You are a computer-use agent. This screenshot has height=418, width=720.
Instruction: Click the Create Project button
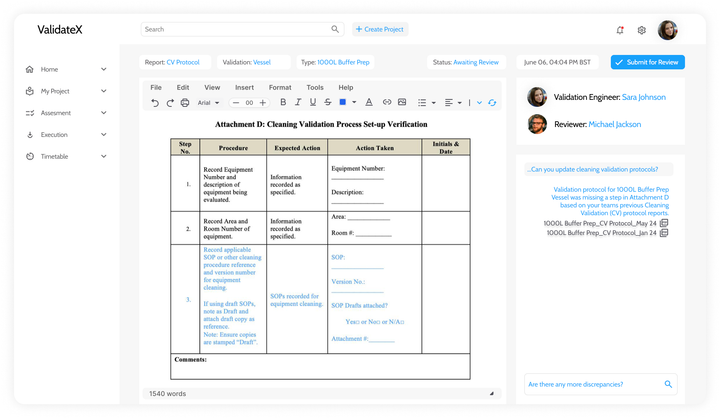[x=380, y=29]
